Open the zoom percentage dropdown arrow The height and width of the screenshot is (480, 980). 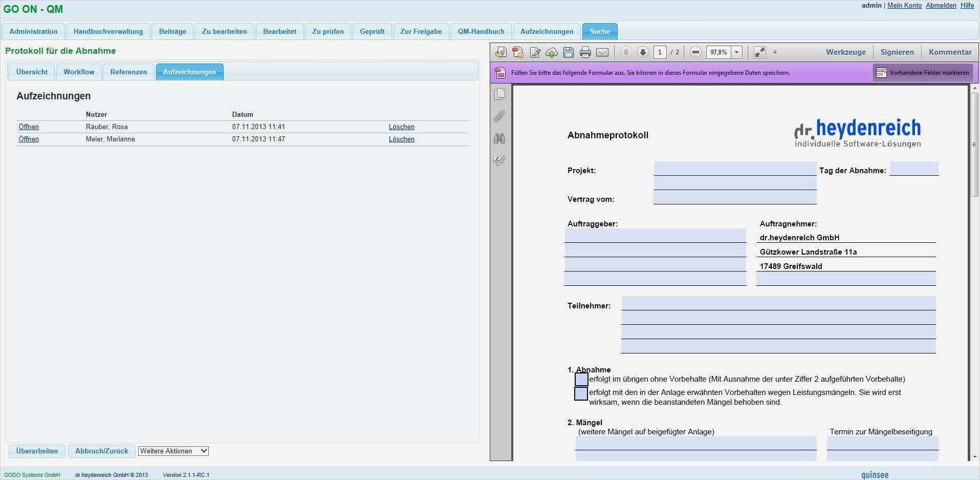pos(737,52)
